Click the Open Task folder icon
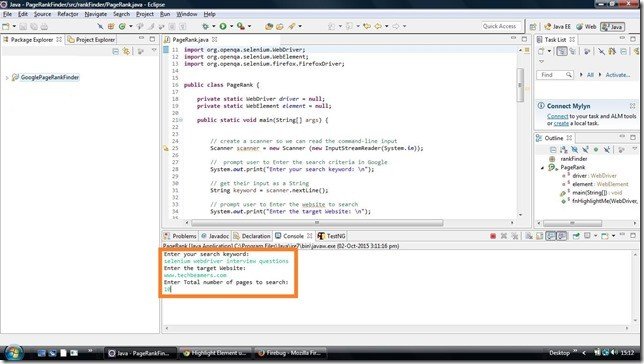The image size is (644, 364). (x=279, y=26)
